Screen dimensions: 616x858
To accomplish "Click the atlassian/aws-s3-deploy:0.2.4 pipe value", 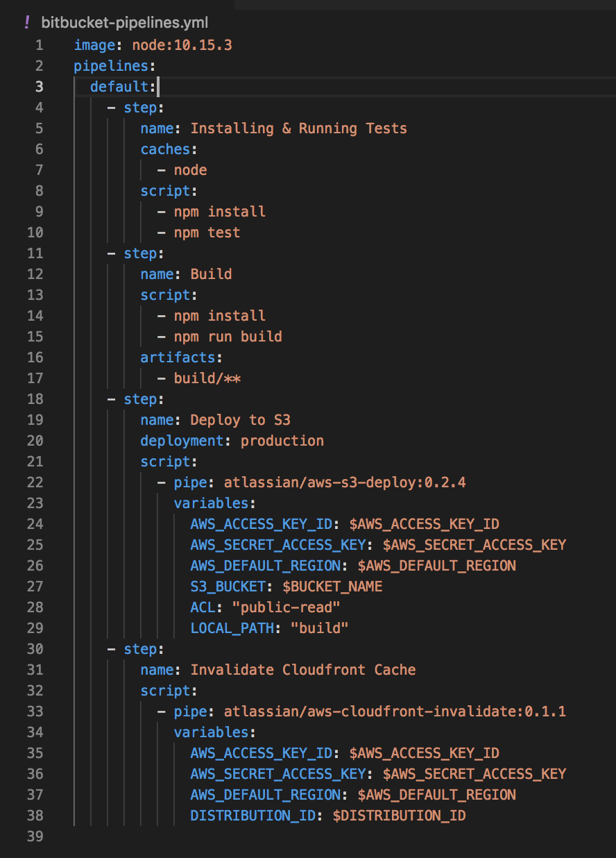I will (x=345, y=482).
